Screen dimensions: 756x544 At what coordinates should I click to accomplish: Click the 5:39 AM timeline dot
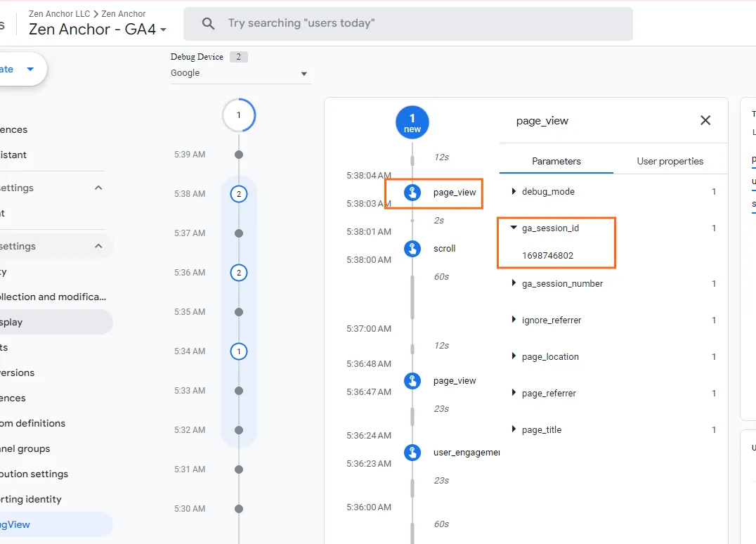click(x=239, y=155)
